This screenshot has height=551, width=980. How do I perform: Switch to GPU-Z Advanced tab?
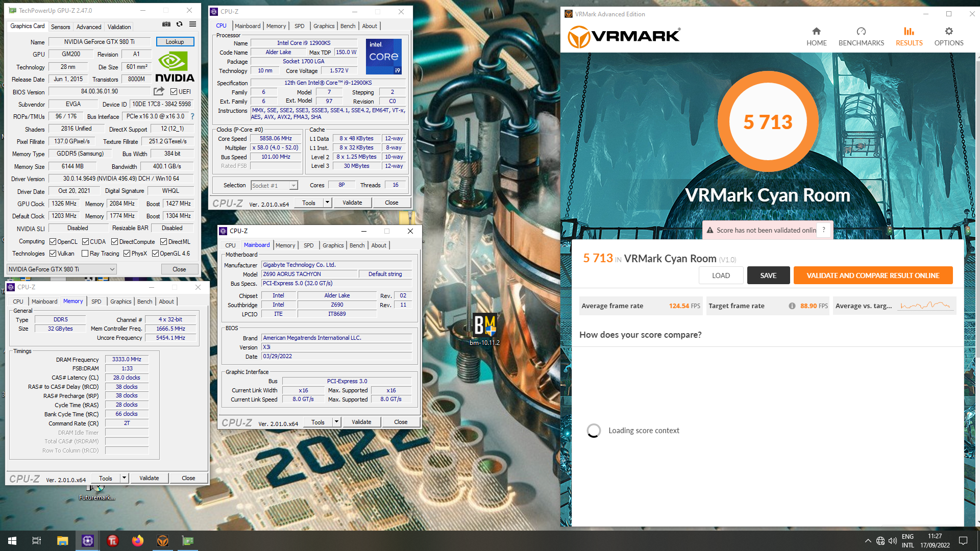[x=89, y=27]
